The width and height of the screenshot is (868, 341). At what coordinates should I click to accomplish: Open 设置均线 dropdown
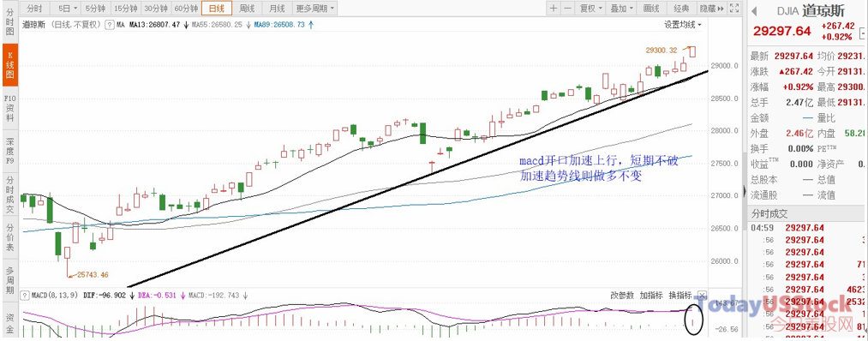click(683, 25)
